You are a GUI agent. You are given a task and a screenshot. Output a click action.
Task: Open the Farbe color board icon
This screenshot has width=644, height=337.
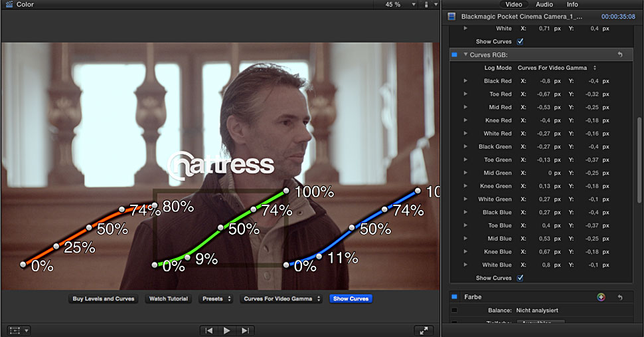click(x=601, y=297)
